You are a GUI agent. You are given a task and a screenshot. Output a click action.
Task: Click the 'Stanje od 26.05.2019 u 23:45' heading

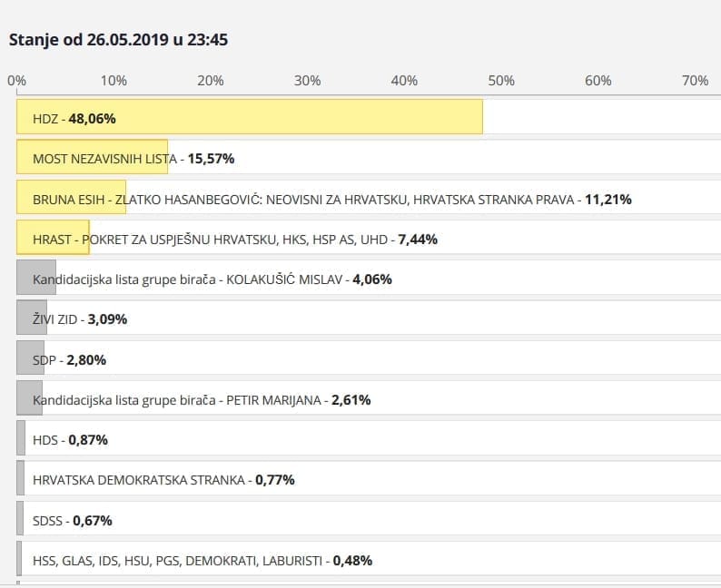click(x=118, y=41)
